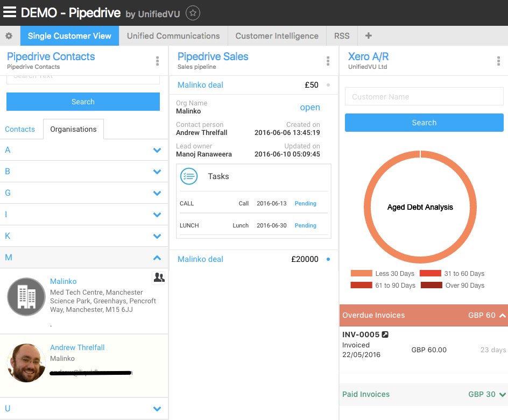Click the Pipedrive Sales panel title
Viewport: 508px width, 420px height.
click(213, 56)
